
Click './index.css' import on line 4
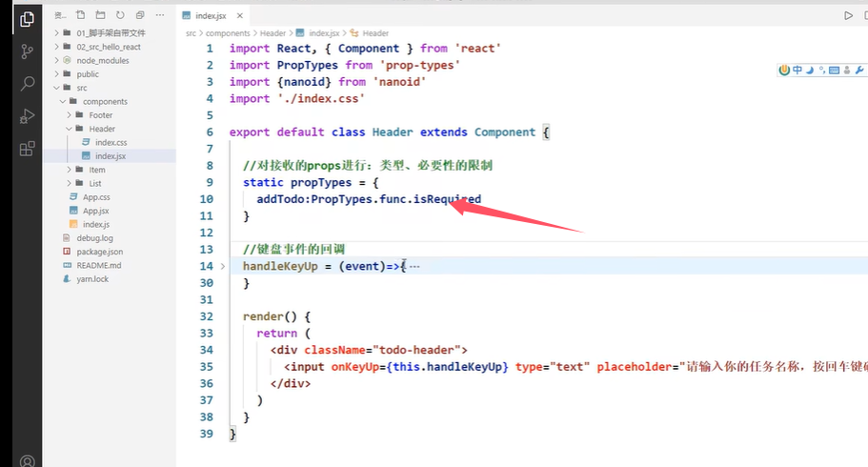pyautogui.click(x=321, y=98)
